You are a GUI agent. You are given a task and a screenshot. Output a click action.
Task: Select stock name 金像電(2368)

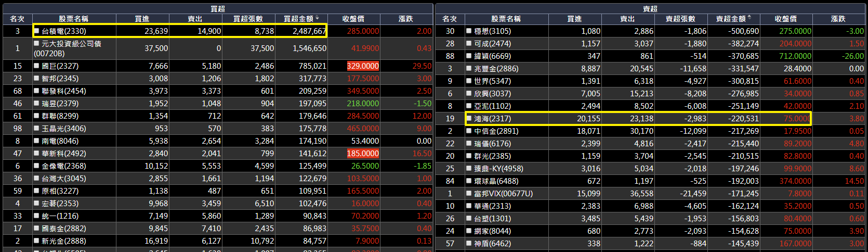(64, 166)
